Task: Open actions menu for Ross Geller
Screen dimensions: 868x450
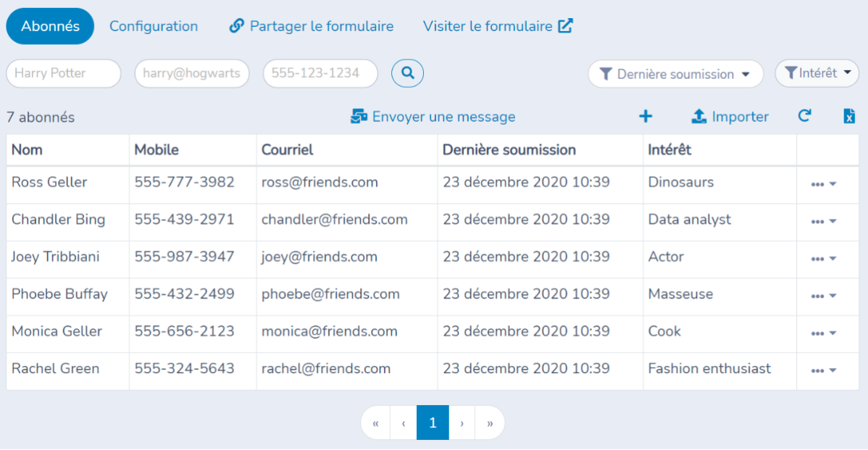Action: pos(824,184)
